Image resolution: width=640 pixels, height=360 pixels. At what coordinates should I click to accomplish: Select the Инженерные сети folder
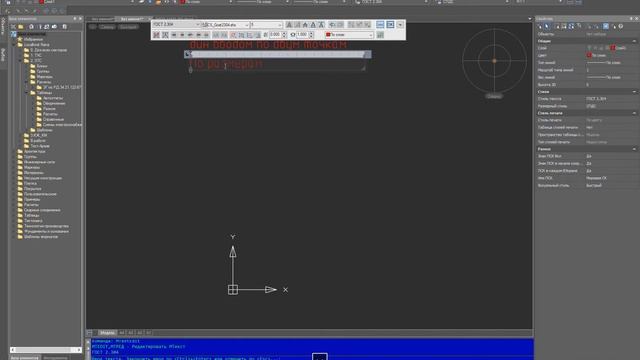pyautogui.click(x=36, y=162)
